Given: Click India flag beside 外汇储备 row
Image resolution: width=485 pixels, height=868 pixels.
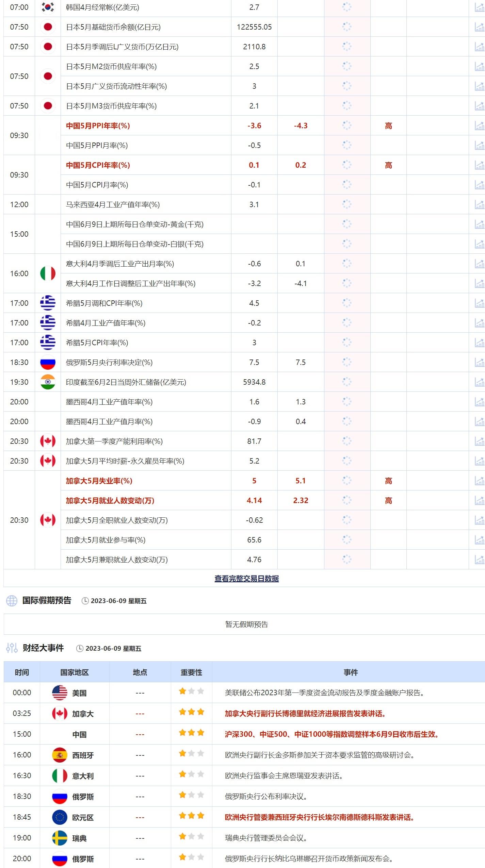Looking at the screenshot, I should [x=48, y=382].
